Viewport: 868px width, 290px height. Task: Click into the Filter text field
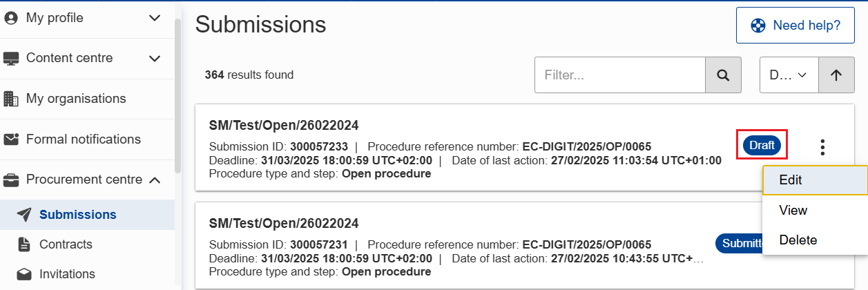(x=619, y=75)
